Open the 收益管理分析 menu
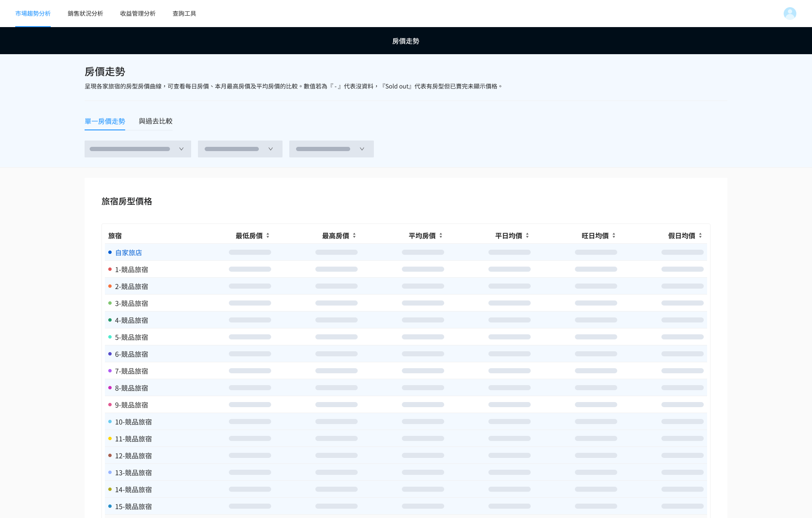The image size is (812, 518). pyautogui.click(x=138, y=14)
